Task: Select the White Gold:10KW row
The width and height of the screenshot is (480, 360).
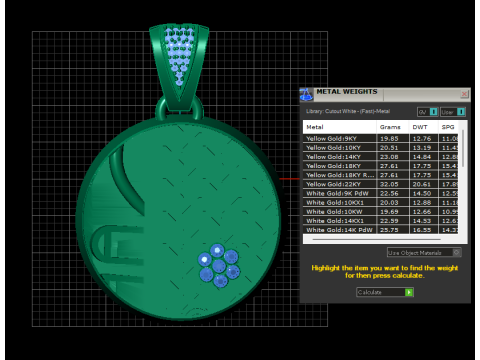Action: point(380,212)
